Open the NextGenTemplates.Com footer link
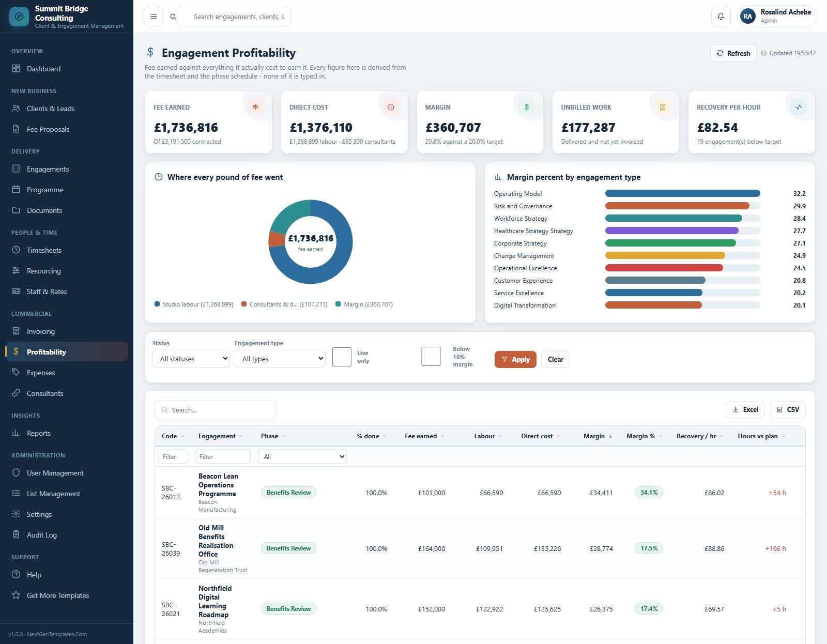Screen dimensions: 827x644 click(x=57, y=634)
